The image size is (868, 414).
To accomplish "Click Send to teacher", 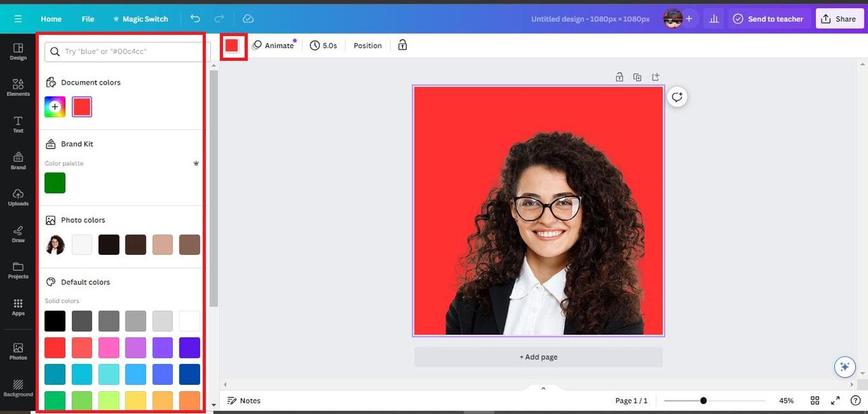I will (x=768, y=19).
